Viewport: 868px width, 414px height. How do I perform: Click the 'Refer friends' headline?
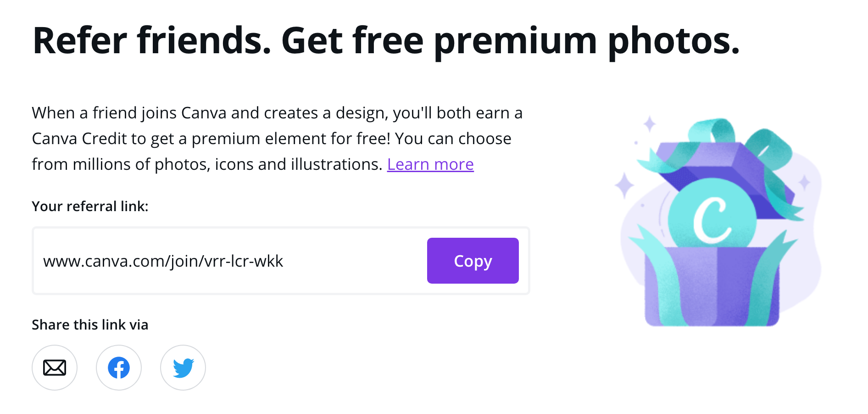[152, 40]
